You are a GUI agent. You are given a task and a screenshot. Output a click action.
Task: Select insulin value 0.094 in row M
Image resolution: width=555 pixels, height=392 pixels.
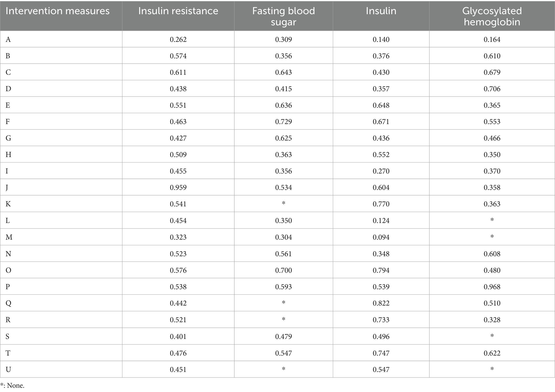pos(381,237)
